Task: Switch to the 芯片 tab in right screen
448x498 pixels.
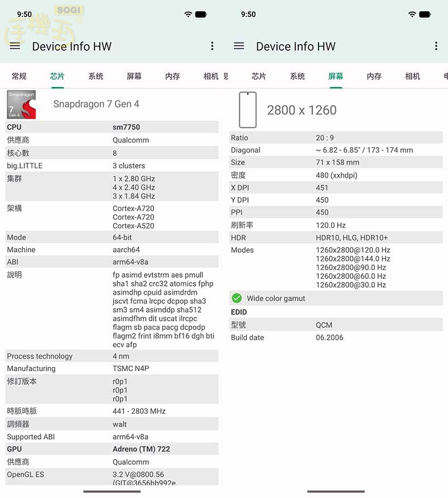Action: (259, 76)
